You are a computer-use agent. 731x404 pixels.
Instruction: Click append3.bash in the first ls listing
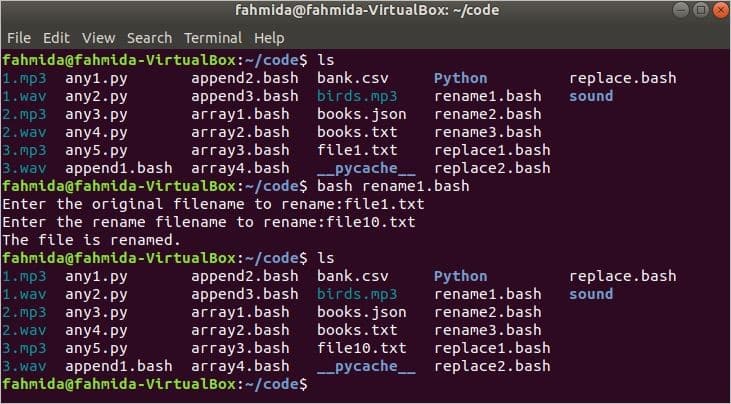(245, 96)
